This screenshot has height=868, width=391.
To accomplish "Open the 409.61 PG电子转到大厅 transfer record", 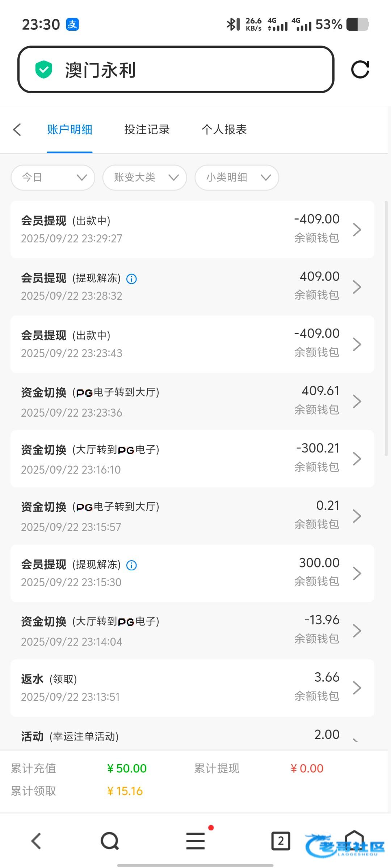I will 192,401.
